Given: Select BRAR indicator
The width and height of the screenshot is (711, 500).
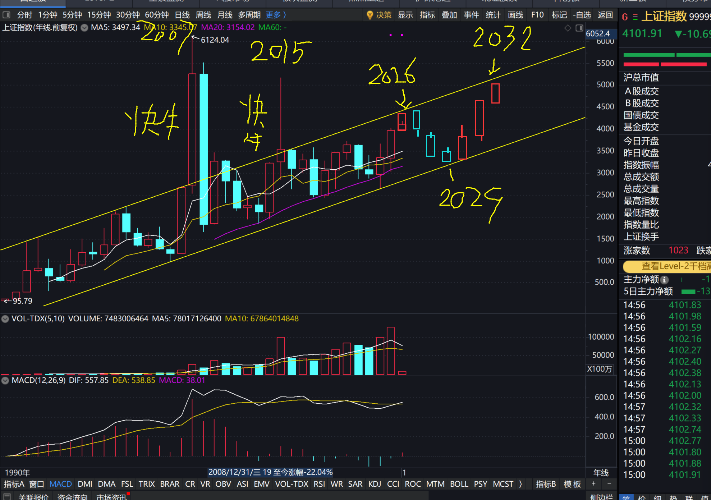Looking at the screenshot, I should 170,484.
